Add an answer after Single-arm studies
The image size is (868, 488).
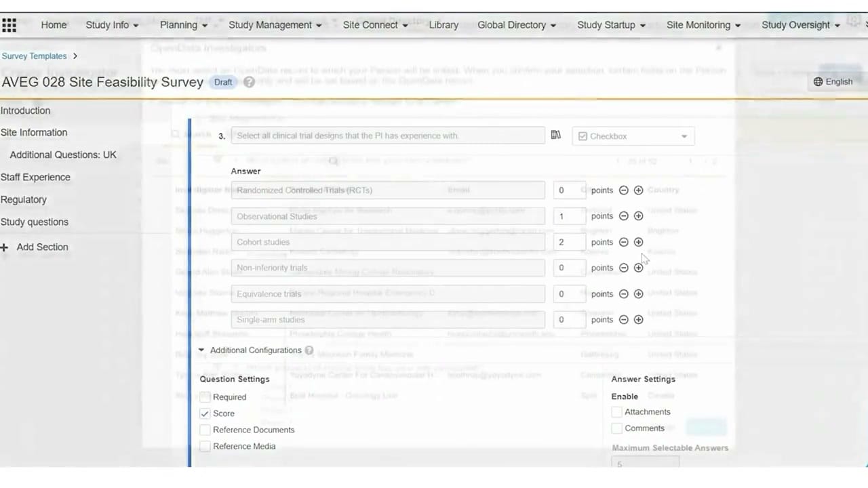638,320
